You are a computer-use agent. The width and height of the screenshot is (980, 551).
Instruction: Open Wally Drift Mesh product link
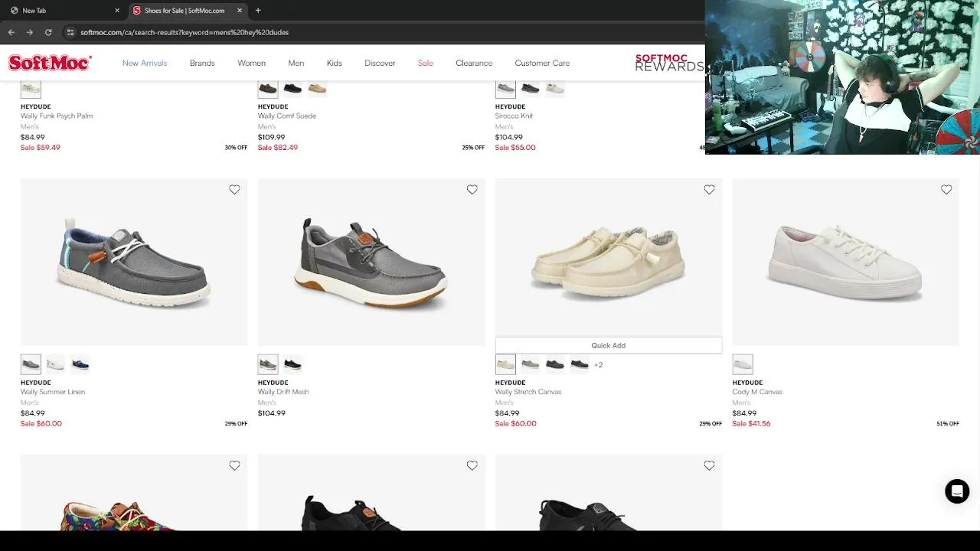283,392
